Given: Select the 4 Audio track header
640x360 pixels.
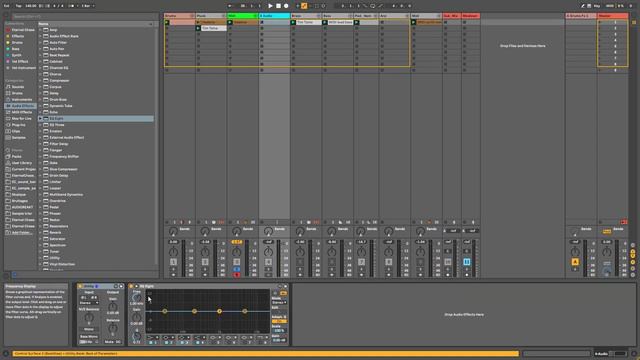Looking at the screenshot, I should click(274, 16).
